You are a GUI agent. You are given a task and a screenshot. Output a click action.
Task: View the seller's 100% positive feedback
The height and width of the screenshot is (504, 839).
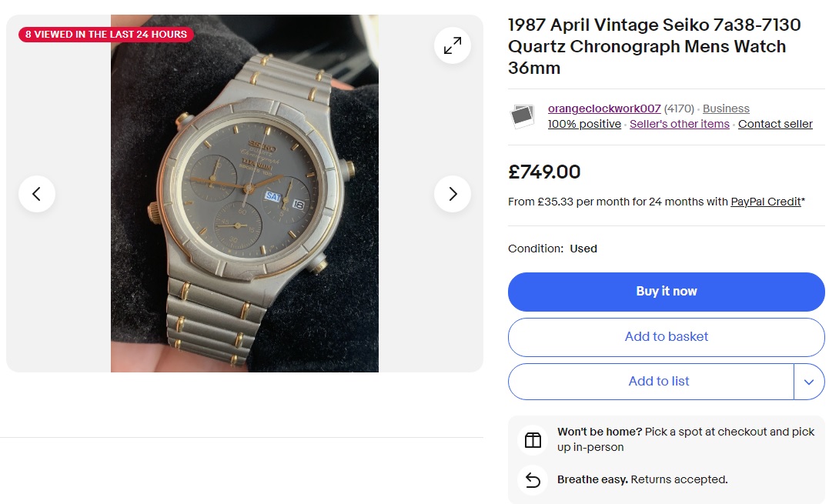coord(584,124)
